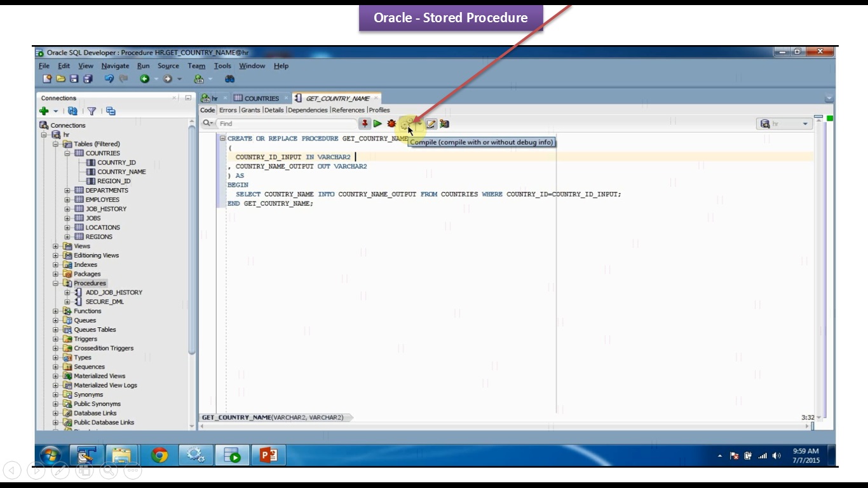Image resolution: width=868 pixels, height=488 pixels.
Task: Open Windows Explorer from the taskbar
Action: pos(122,455)
